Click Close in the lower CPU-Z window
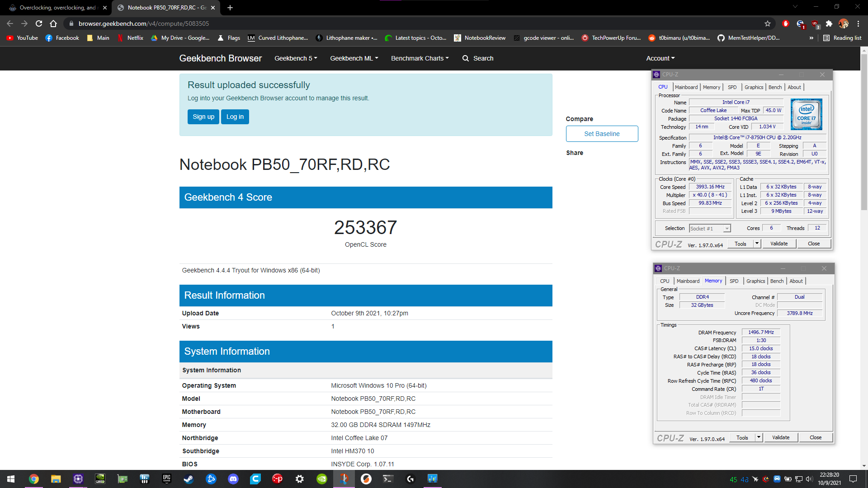The width and height of the screenshot is (868, 488). pyautogui.click(x=816, y=437)
